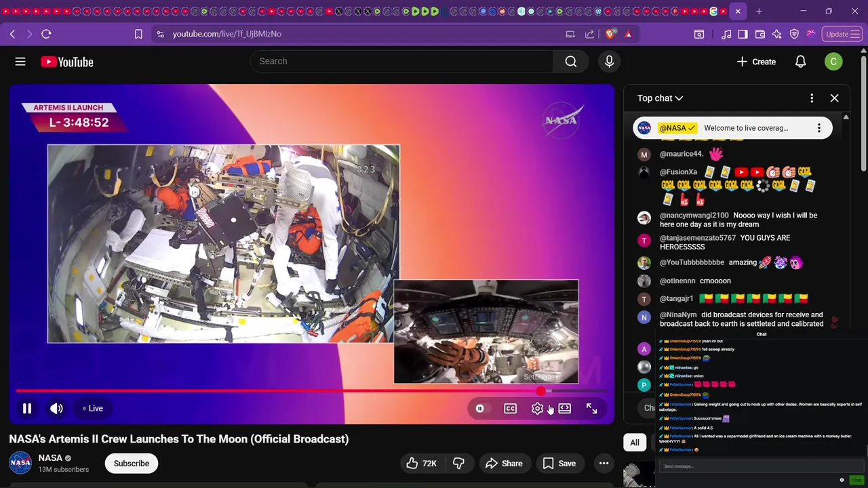
Task: Open the browser Update menu
Action: (x=842, y=34)
